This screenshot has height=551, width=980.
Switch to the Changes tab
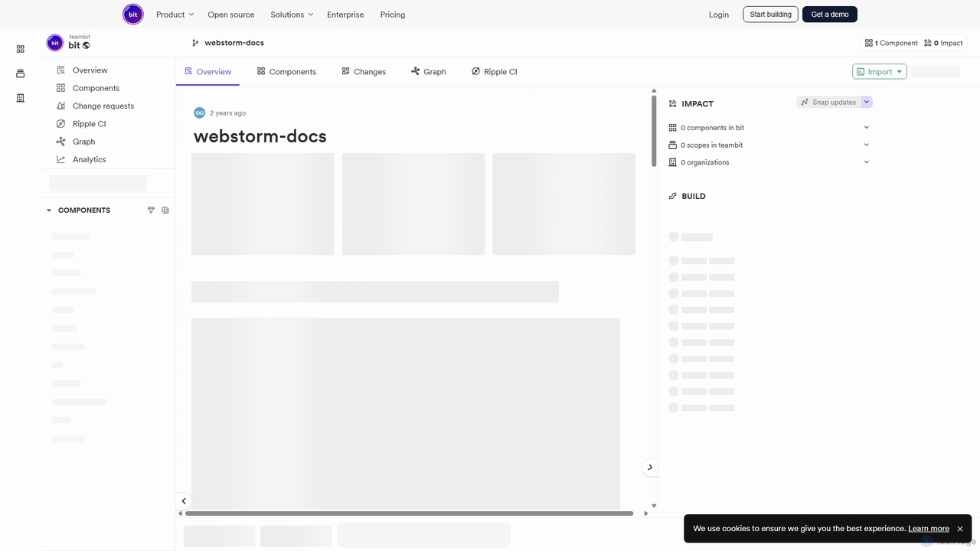click(x=364, y=72)
